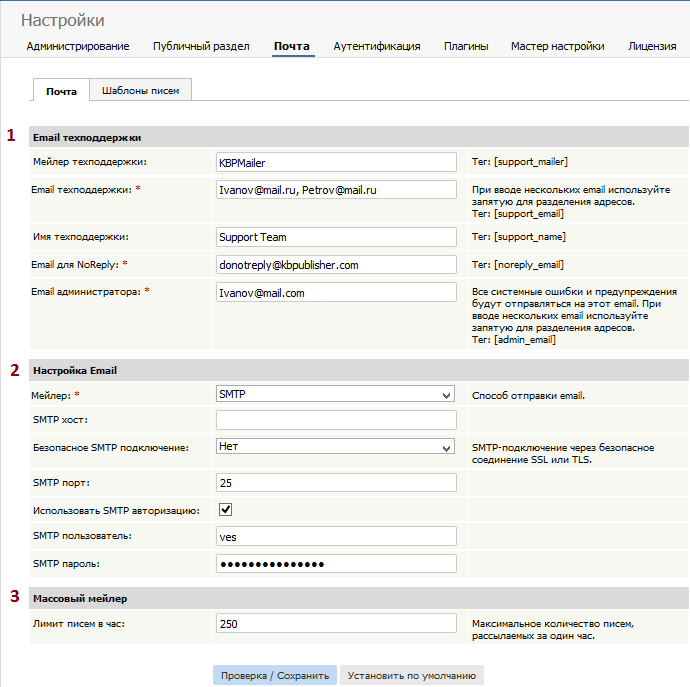This screenshot has width=690, height=687.
Task: Click the Email администратора input field
Action: [x=336, y=292]
